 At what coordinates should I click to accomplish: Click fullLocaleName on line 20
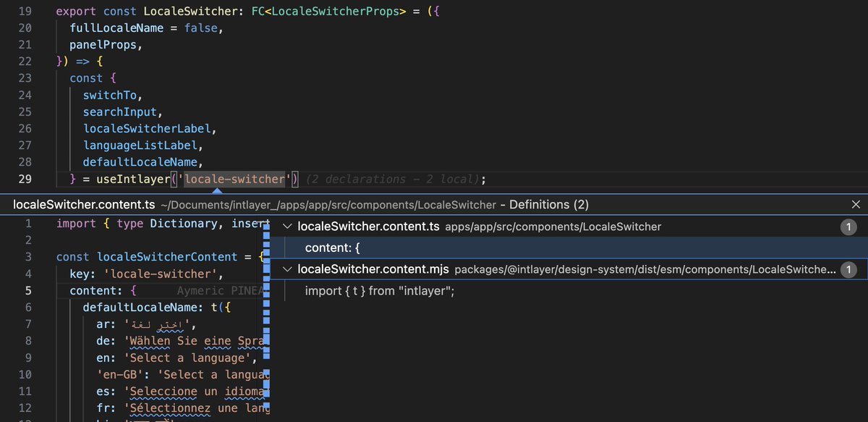coord(116,29)
